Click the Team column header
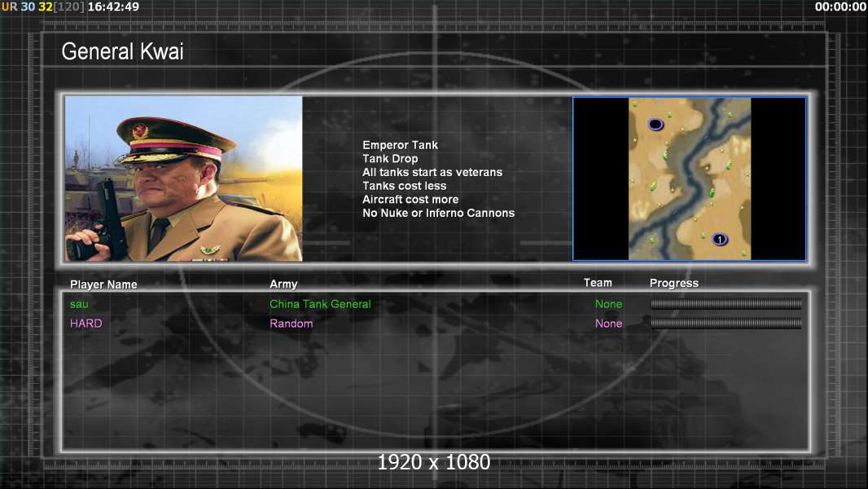This screenshot has width=868, height=489. pyautogui.click(x=598, y=283)
